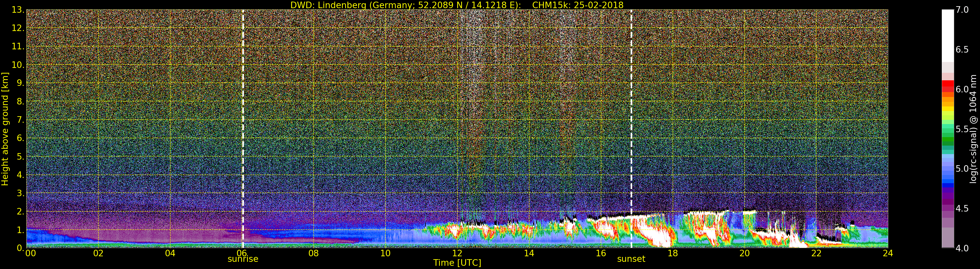Click the height axis tick '10.'
The width and height of the screenshot is (980, 269).
(19, 65)
